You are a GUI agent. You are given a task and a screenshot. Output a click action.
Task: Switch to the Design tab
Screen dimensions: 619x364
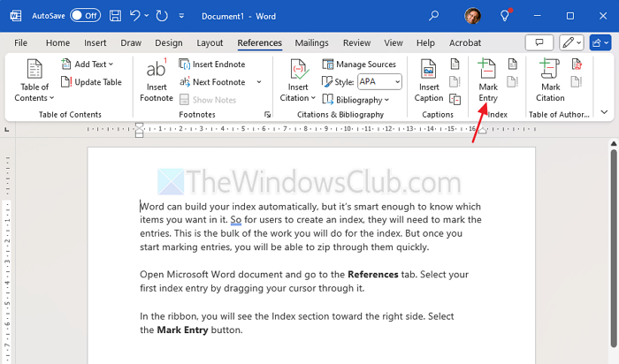[169, 42]
